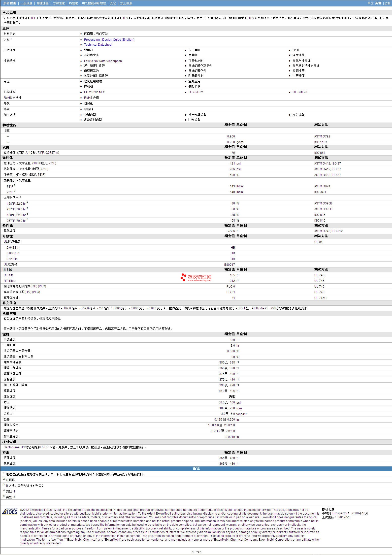Switch to the 物理性能 tab
The width and height of the screenshot is (392, 555).
42,3
